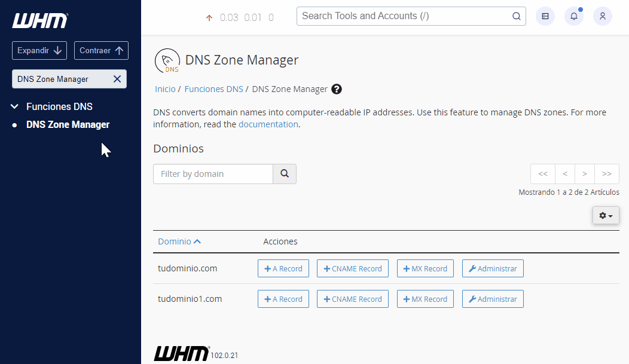Select DNS Zone Manager in sidebar
Image resolution: width=629 pixels, height=364 pixels.
(68, 125)
